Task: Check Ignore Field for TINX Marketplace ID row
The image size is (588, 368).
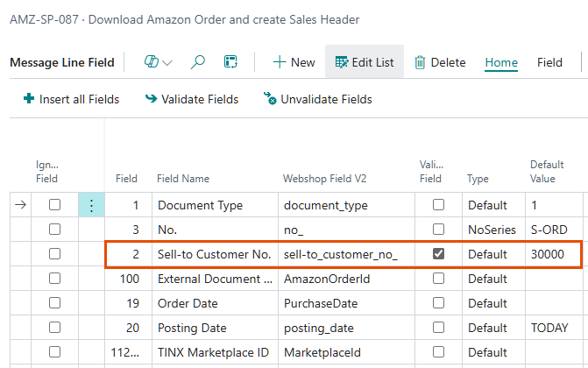Action: click(x=54, y=352)
